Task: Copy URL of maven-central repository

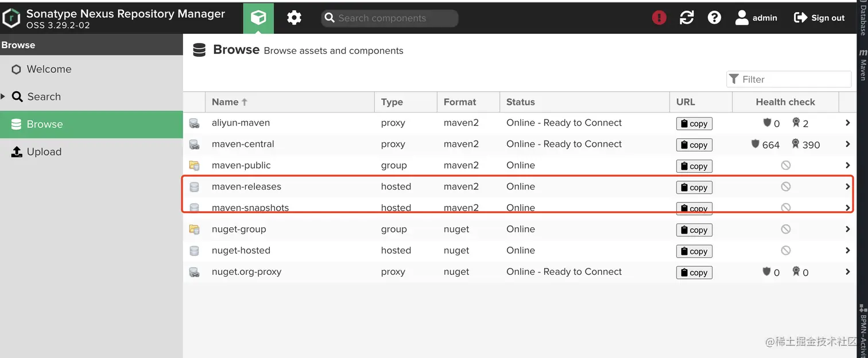Action: pyautogui.click(x=694, y=145)
